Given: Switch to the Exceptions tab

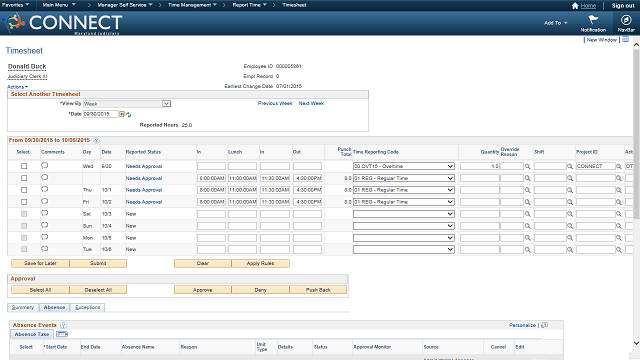Looking at the screenshot, I should click(x=88, y=307).
